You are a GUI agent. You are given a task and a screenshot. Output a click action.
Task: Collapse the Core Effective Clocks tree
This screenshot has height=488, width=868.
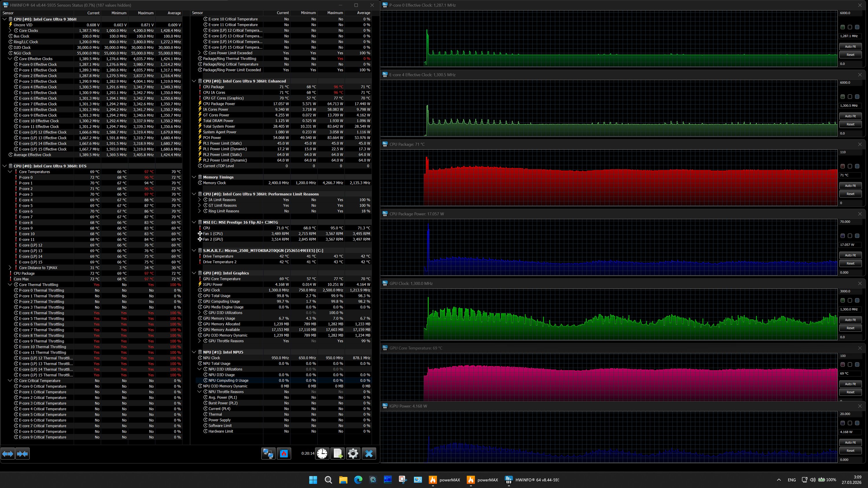(x=10, y=59)
